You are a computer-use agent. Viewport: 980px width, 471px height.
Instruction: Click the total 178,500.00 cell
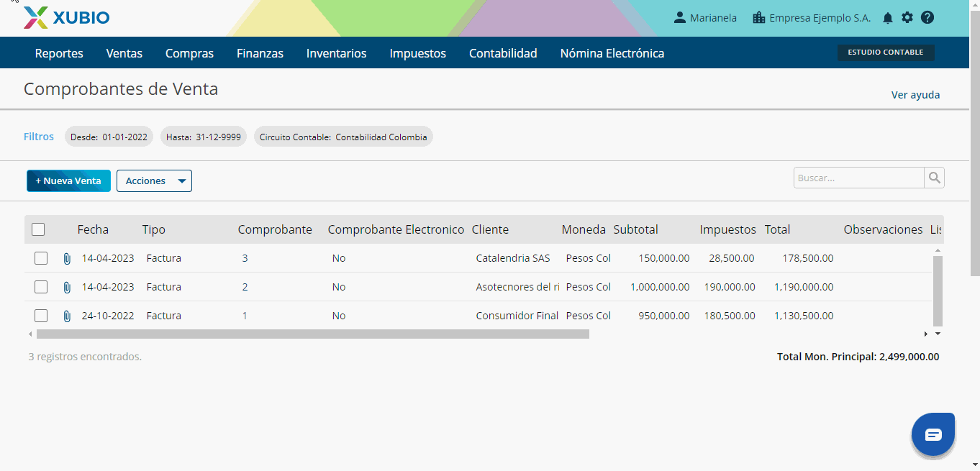808,258
